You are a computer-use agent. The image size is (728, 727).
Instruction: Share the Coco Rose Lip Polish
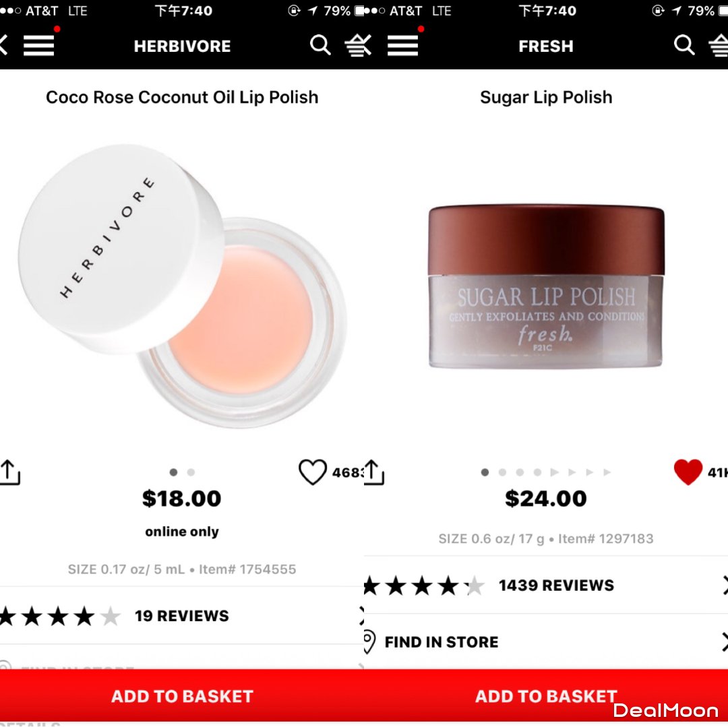(9, 472)
